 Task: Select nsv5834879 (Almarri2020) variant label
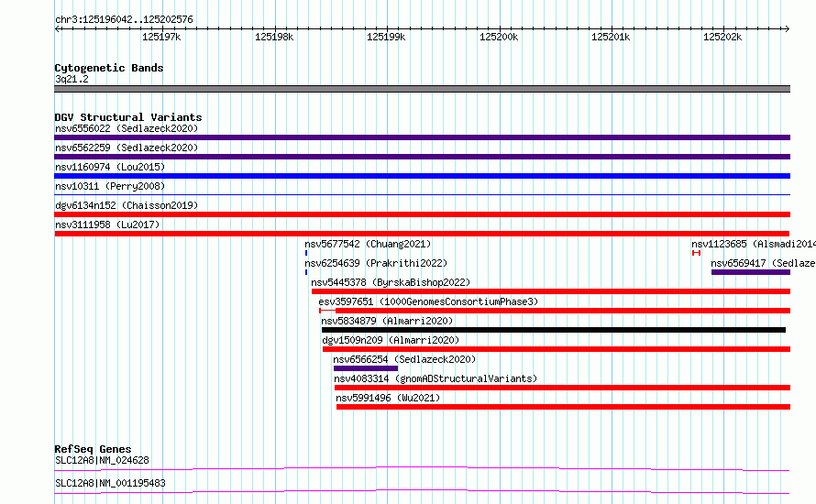tap(387, 321)
